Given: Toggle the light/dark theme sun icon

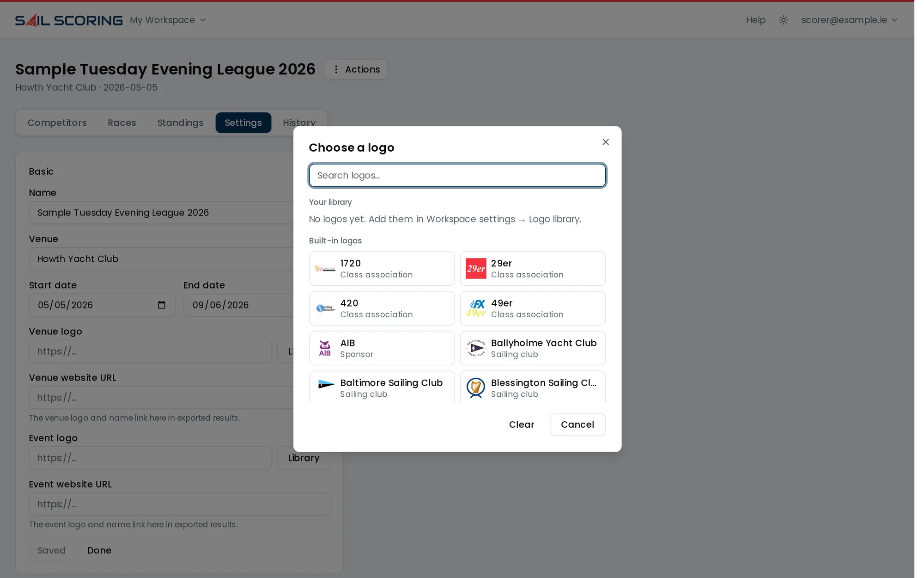Looking at the screenshot, I should pos(783,20).
